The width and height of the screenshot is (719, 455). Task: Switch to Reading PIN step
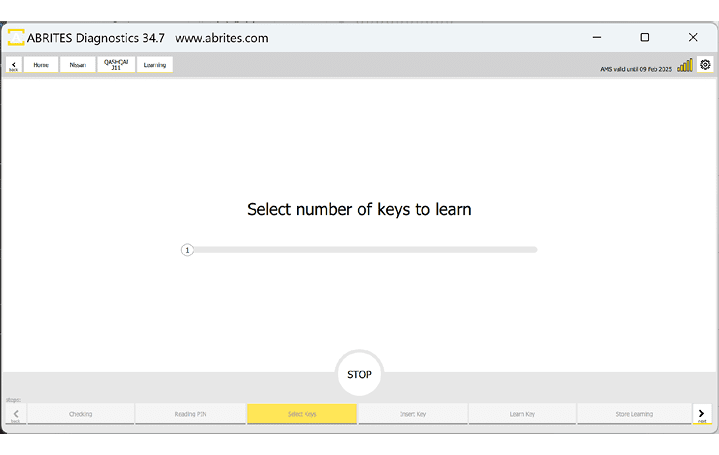[190, 414]
